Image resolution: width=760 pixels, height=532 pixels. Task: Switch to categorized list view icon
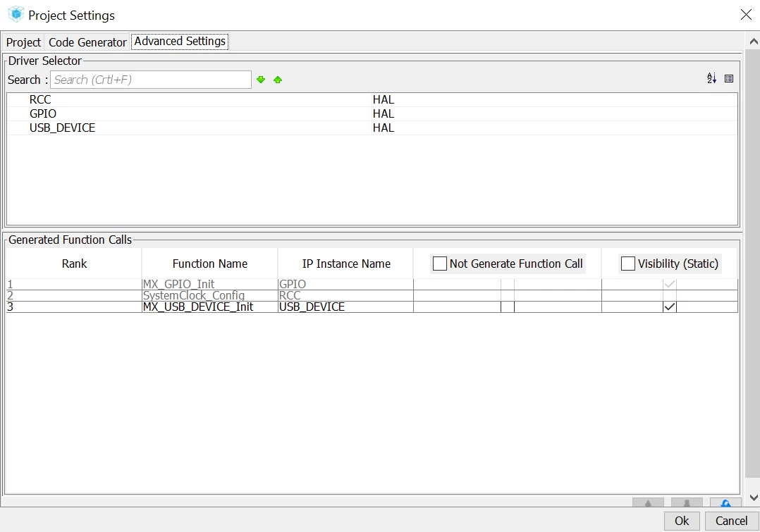[x=728, y=78]
